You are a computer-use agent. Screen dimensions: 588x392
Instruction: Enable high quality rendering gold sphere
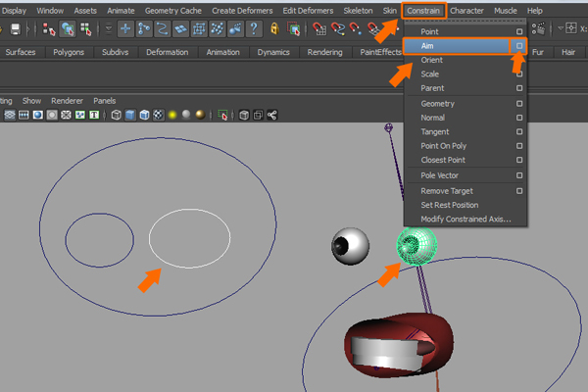[x=201, y=115]
